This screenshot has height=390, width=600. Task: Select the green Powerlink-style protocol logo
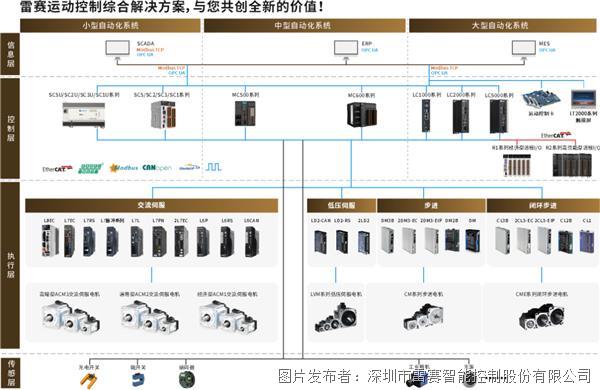[91, 168]
